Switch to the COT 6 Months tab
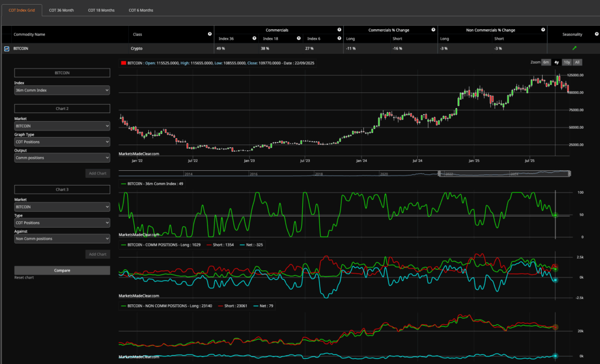The width and height of the screenshot is (600, 364). coord(141,10)
